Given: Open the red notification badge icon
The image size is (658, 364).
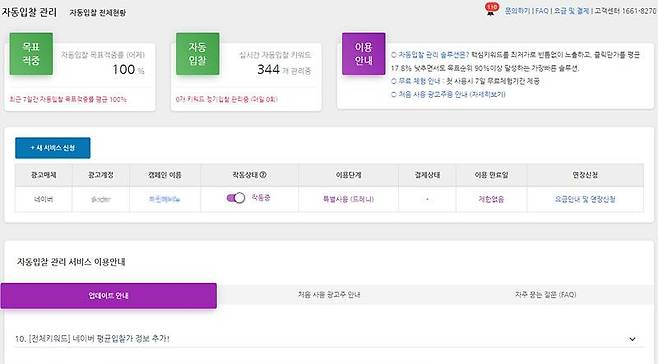Looking at the screenshot, I should 491,9.
